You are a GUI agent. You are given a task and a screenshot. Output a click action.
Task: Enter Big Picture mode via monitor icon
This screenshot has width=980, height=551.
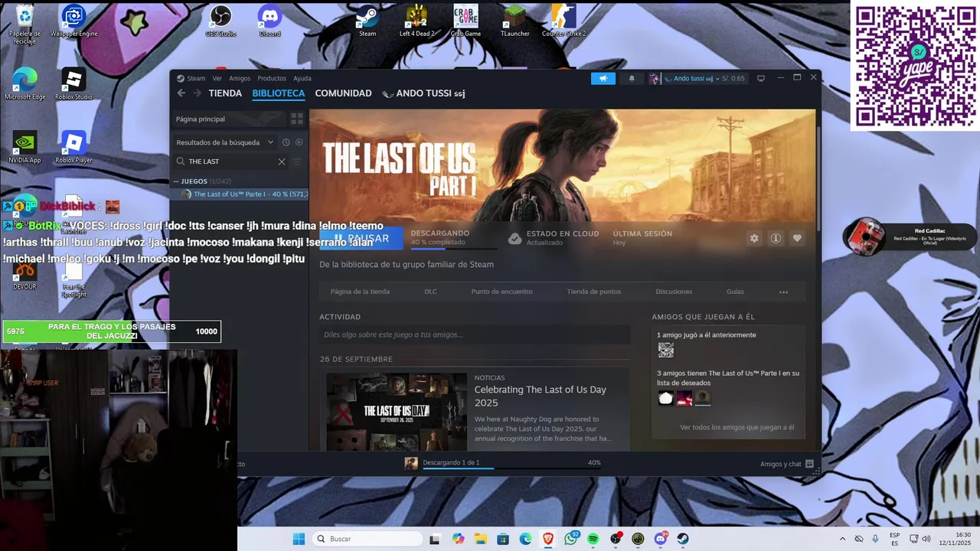761,78
